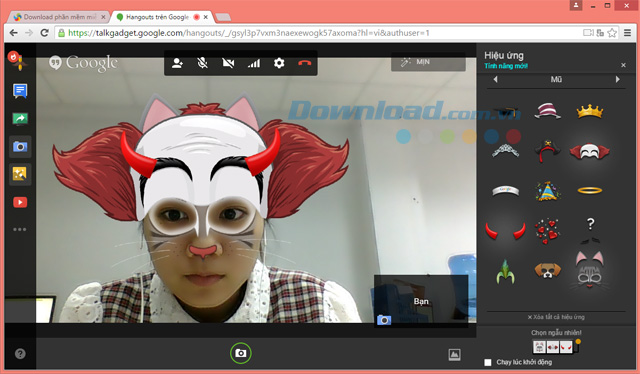Expand more apps with three dots
640x374 pixels.
point(20,229)
